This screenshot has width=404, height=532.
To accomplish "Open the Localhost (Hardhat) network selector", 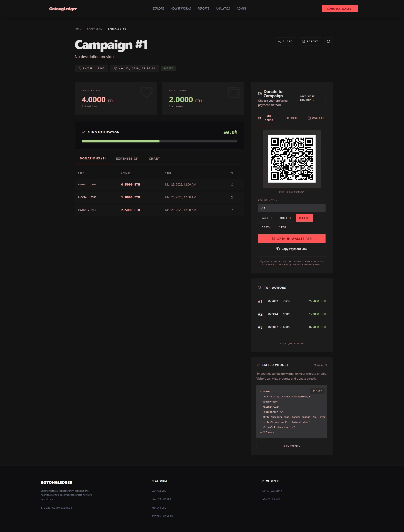I will [x=311, y=98].
